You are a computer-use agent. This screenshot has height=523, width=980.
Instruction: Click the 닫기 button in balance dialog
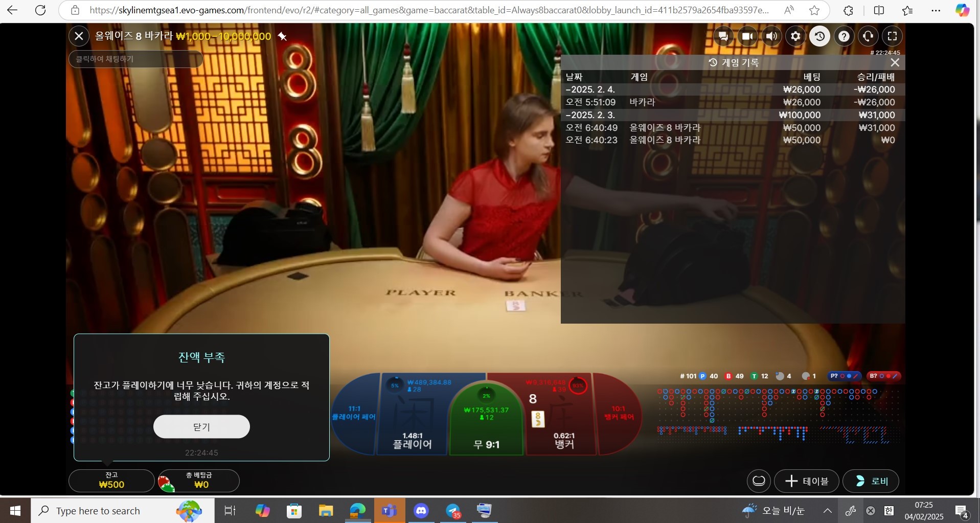coord(201,426)
